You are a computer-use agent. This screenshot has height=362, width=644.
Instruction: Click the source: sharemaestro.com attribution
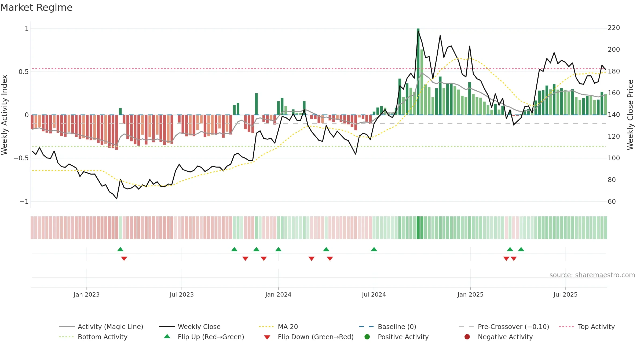tap(592, 275)
